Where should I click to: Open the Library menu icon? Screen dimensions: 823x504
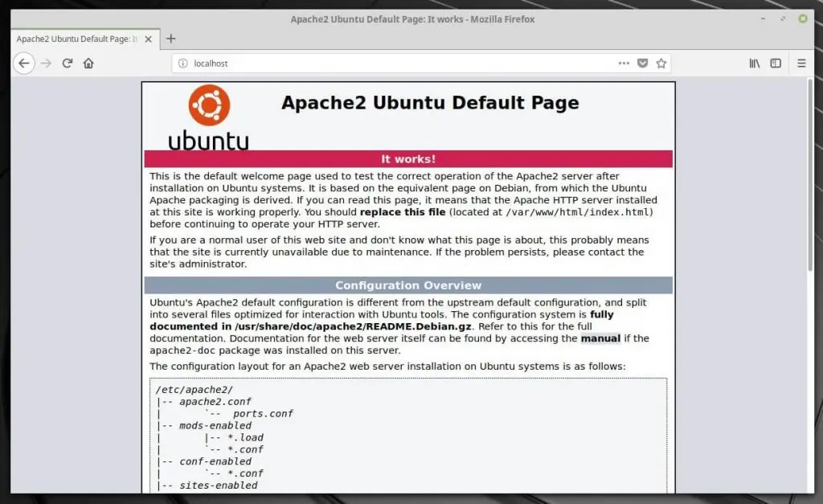point(754,63)
